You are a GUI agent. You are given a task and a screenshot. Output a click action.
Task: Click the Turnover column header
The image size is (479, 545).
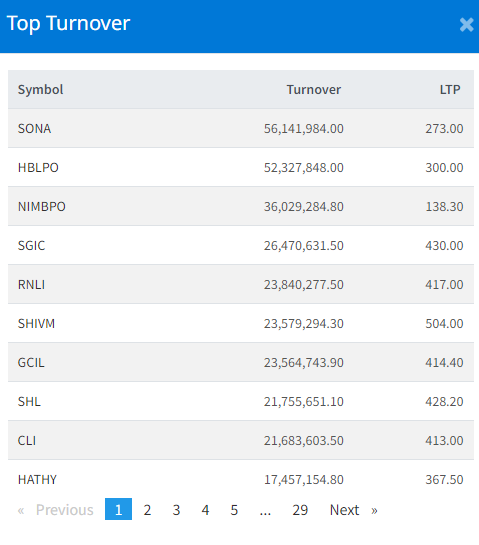pos(314,90)
